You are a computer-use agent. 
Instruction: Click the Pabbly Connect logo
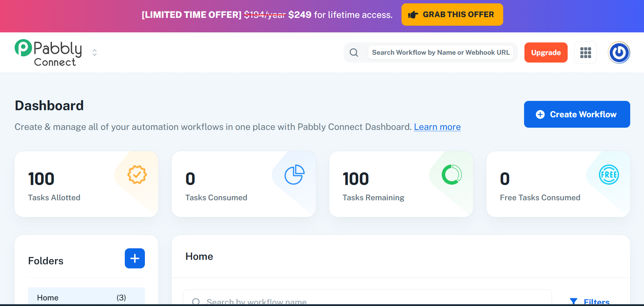click(x=48, y=53)
